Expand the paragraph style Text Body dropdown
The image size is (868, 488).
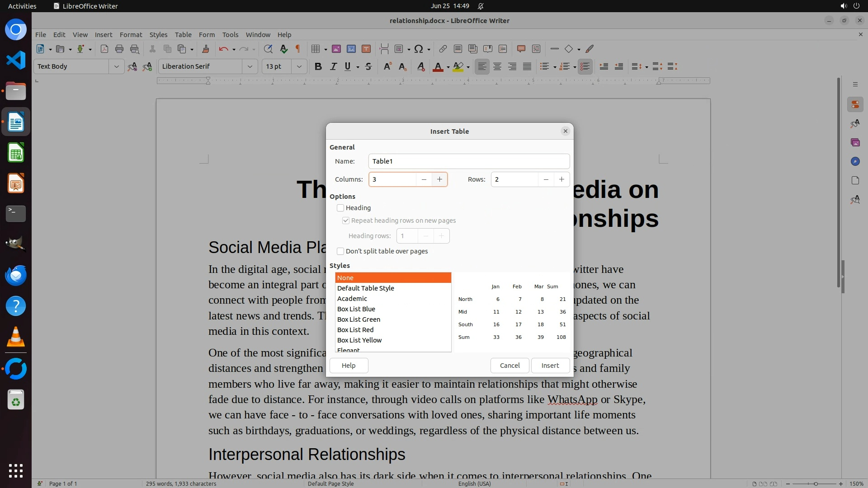[x=116, y=66]
